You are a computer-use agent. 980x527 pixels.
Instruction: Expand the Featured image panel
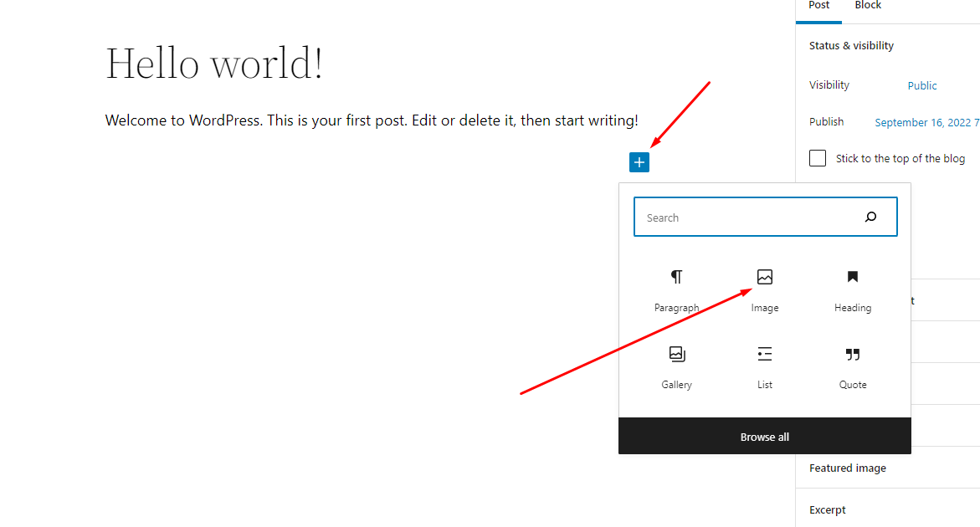[847, 468]
